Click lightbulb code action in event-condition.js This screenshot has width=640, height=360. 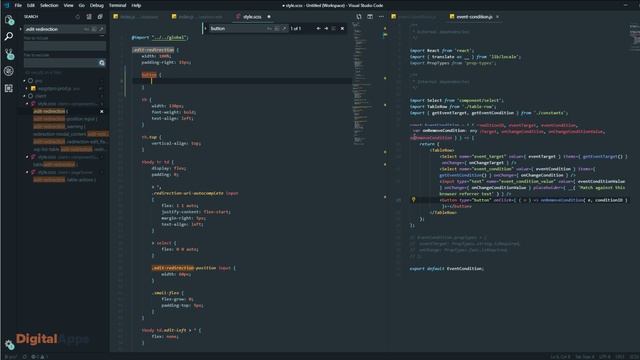click(x=413, y=200)
